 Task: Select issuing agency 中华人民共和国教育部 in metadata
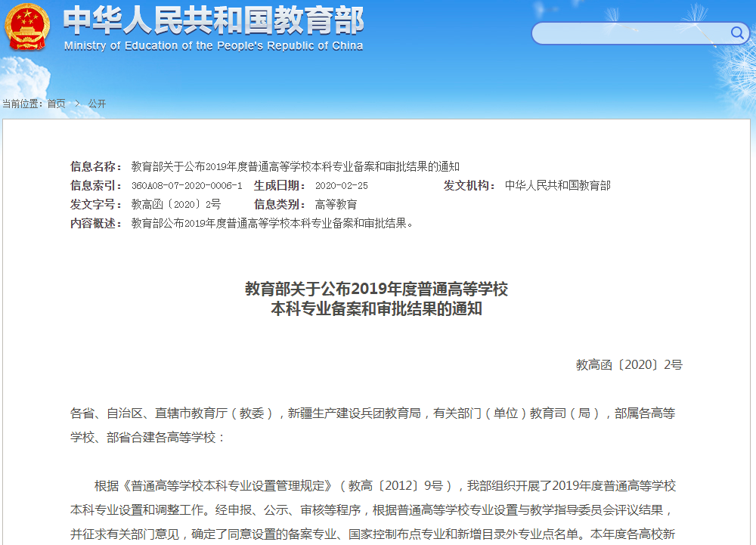tap(557, 185)
